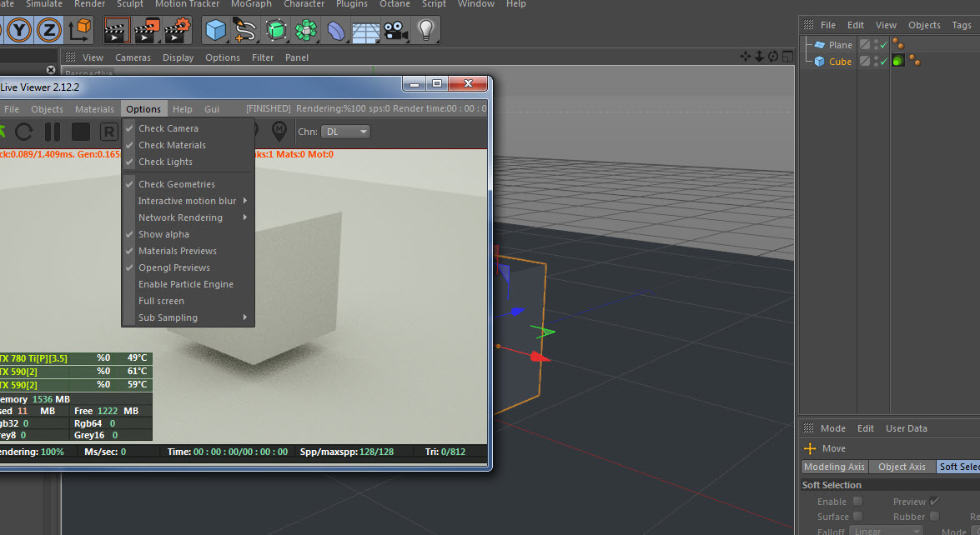Open Live Viewer Gui menu

point(212,108)
